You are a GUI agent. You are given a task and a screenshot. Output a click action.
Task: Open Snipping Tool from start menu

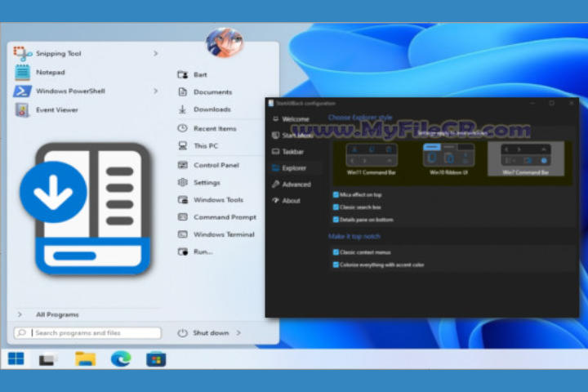coord(58,54)
